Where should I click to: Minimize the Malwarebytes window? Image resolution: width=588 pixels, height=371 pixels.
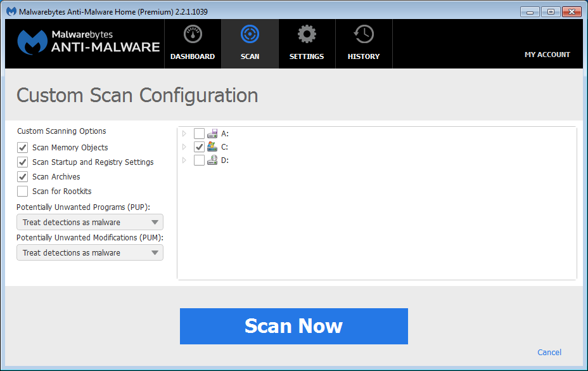[x=530, y=12]
